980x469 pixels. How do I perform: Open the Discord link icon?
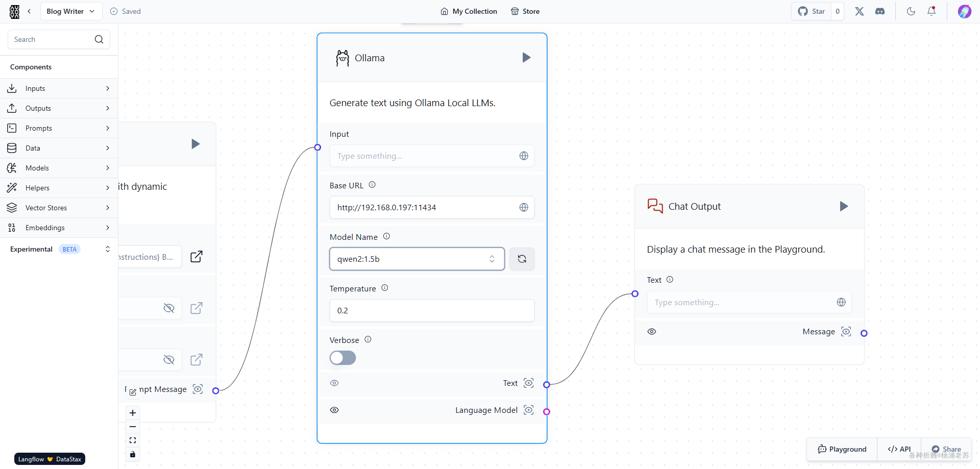(x=880, y=11)
